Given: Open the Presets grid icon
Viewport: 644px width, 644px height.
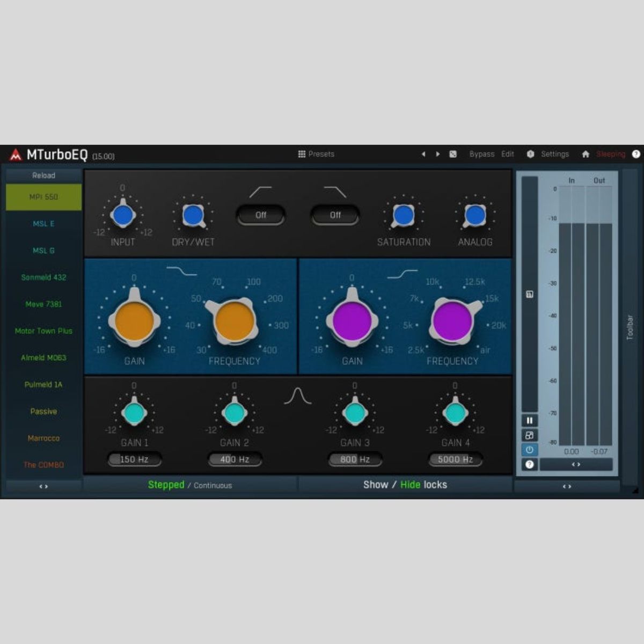Looking at the screenshot, I should pyautogui.click(x=302, y=154).
